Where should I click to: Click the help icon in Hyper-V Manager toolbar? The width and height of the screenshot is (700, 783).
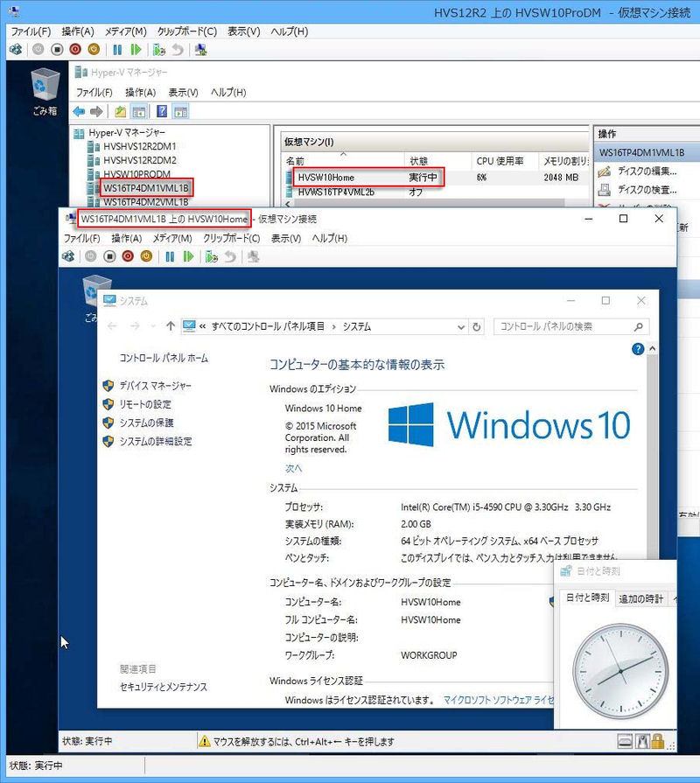[162, 111]
